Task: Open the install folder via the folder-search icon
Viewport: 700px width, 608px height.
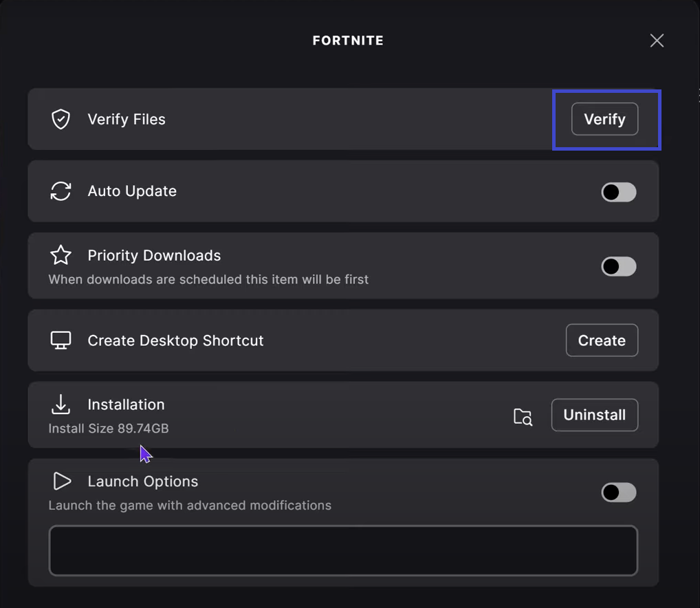Action: click(x=523, y=417)
